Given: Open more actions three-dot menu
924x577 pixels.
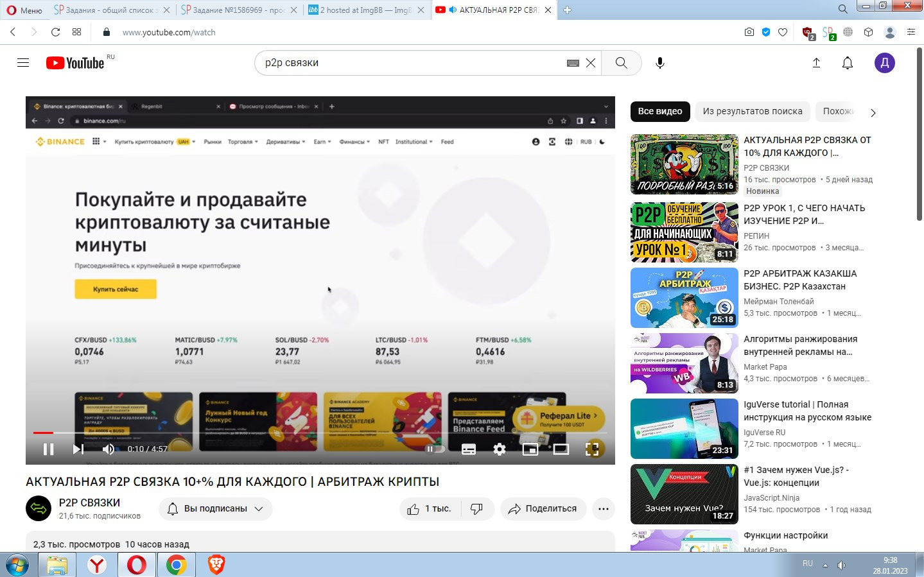Looking at the screenshot, I should 603,508.
